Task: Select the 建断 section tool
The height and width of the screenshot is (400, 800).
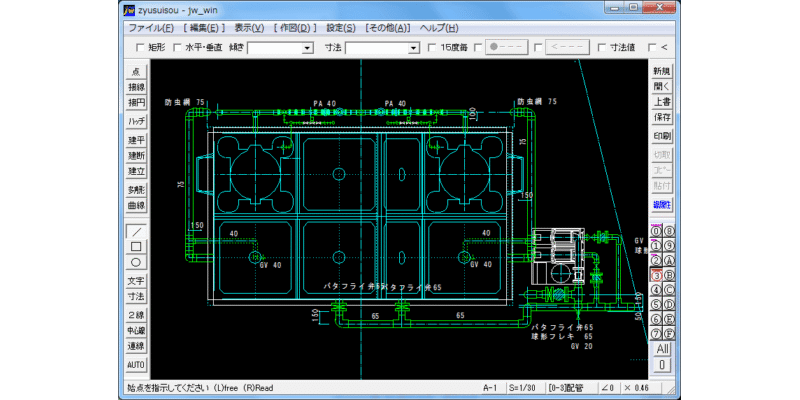Action: point(136,156)
